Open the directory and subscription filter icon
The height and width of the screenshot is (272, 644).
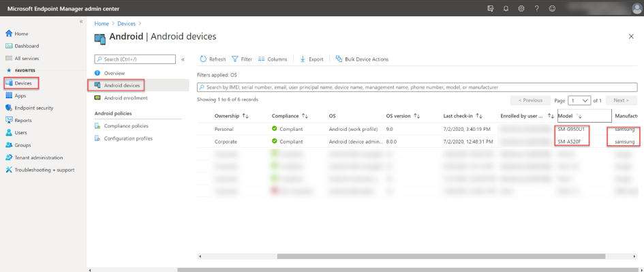pyautogui.click(x=490, y=8)
